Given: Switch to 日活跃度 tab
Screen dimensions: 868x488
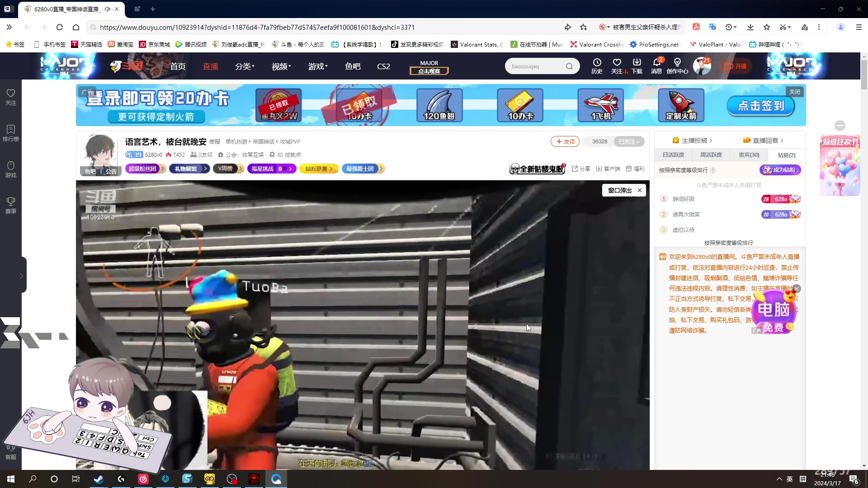Looking at the screenshot, I should [x=673, y=155].
